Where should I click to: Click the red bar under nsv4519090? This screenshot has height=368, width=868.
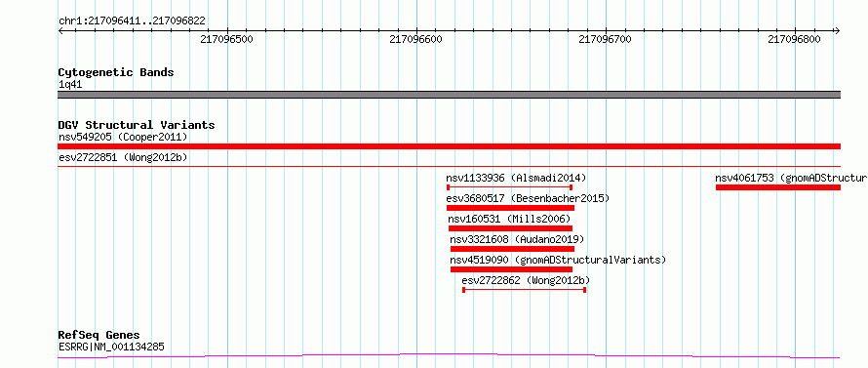[511, 269]
